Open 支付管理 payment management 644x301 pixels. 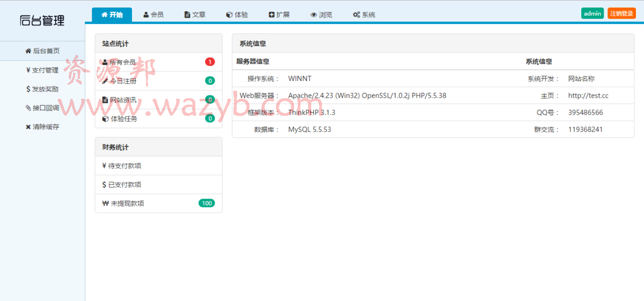(x=42, y=70)
